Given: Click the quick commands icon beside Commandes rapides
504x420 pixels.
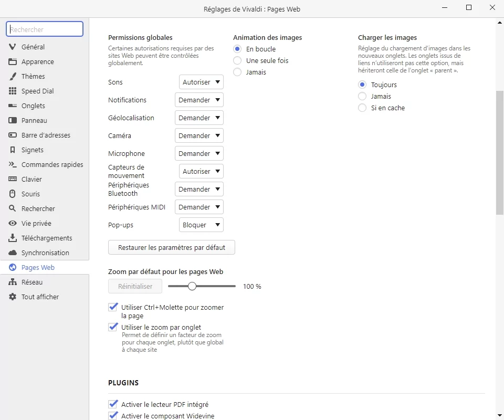Looking at the screenshot, I should click(x=13, y=164).
